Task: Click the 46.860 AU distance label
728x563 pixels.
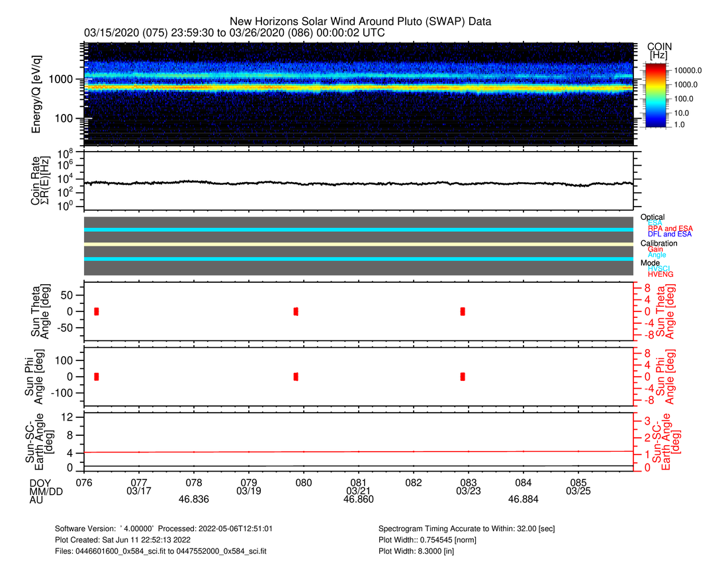Action: coord(358,499)
